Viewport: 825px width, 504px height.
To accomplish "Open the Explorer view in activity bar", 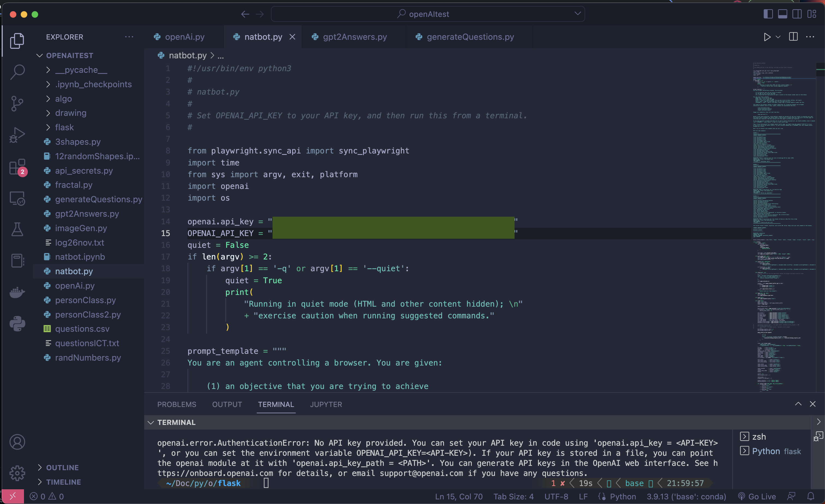I will click(x=17, y=41).
